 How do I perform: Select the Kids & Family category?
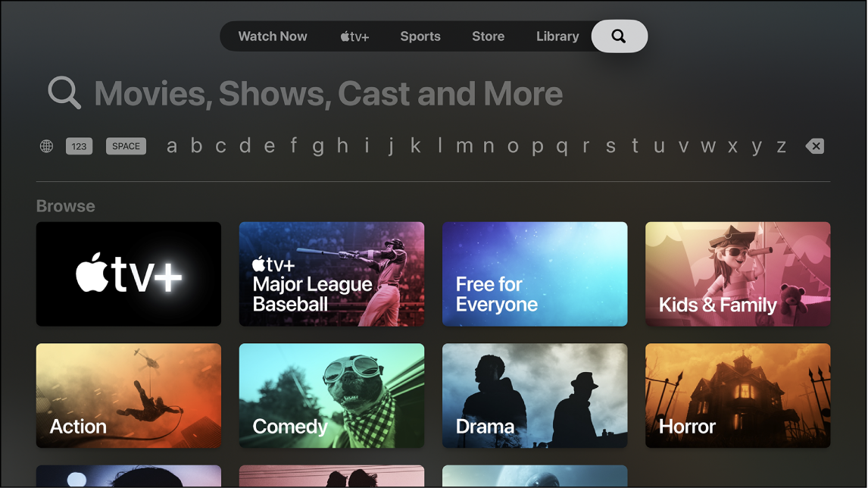pos(737,274)
